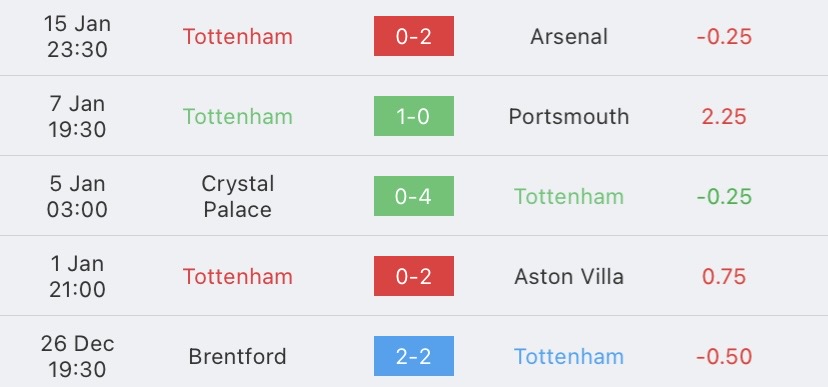The width and height of the screenshot is (828, 387).
Task: Click the 26 Dec 19:30 match date
Action: [78, 356]
